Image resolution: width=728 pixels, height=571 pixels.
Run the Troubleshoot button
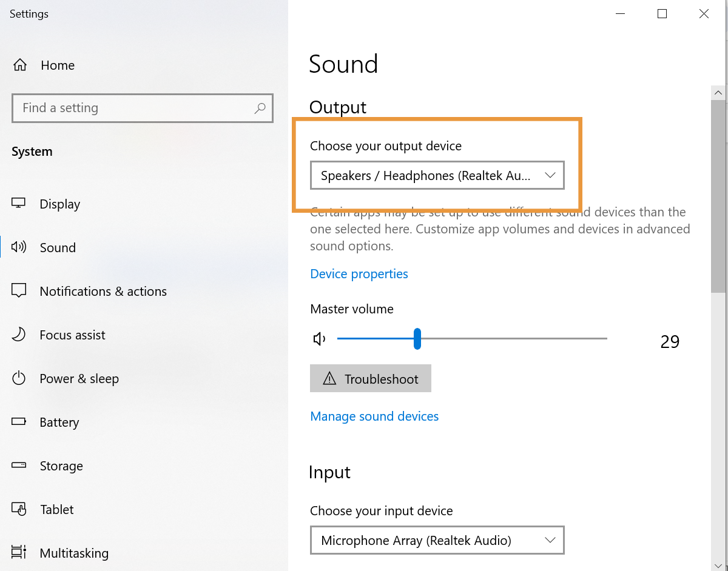[371, 378]
